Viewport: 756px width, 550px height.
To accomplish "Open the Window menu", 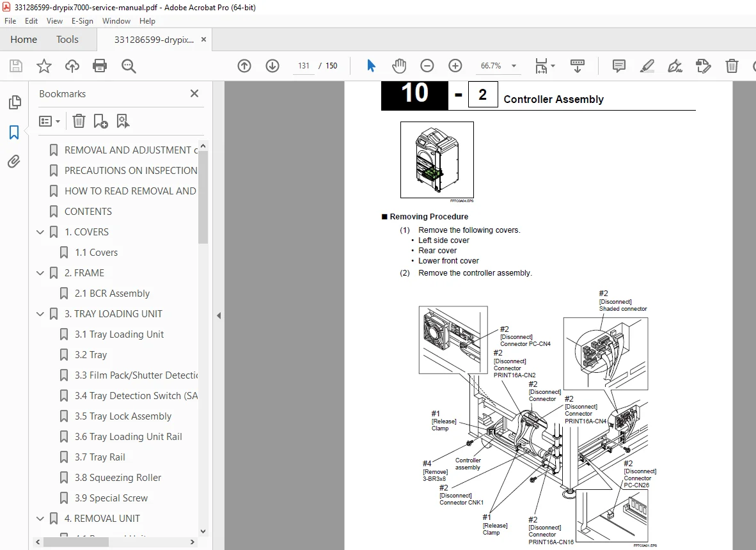I will (x=116, y=20).
